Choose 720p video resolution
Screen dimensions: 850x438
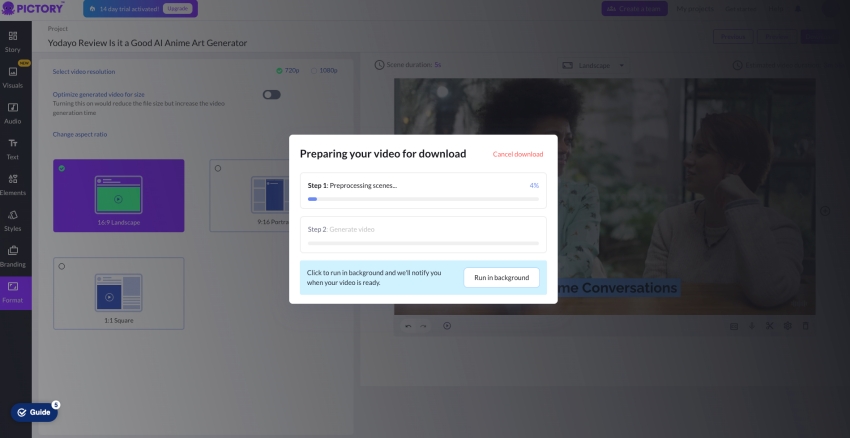pos(287,70)
